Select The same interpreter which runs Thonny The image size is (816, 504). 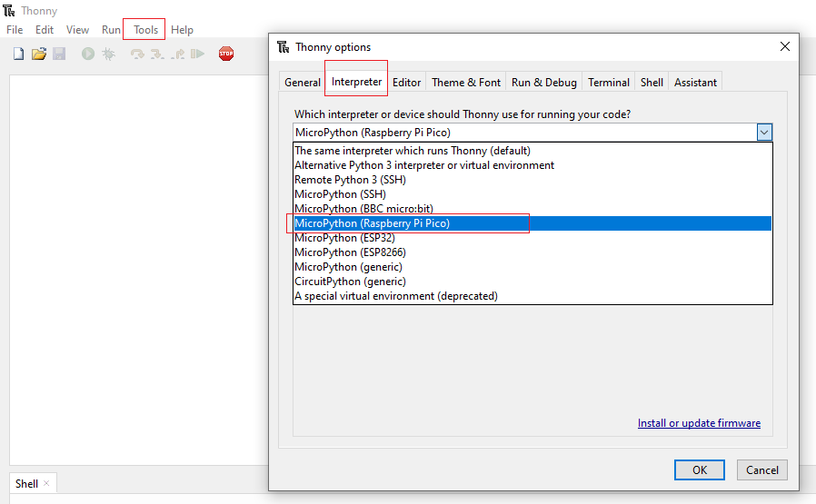click(x=532, y=151)
